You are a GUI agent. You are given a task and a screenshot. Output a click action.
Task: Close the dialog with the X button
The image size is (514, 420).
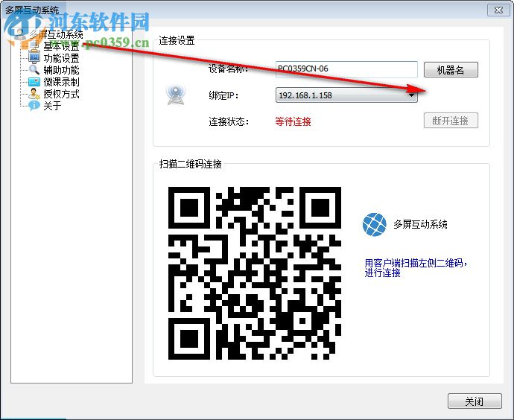(498, 10)
